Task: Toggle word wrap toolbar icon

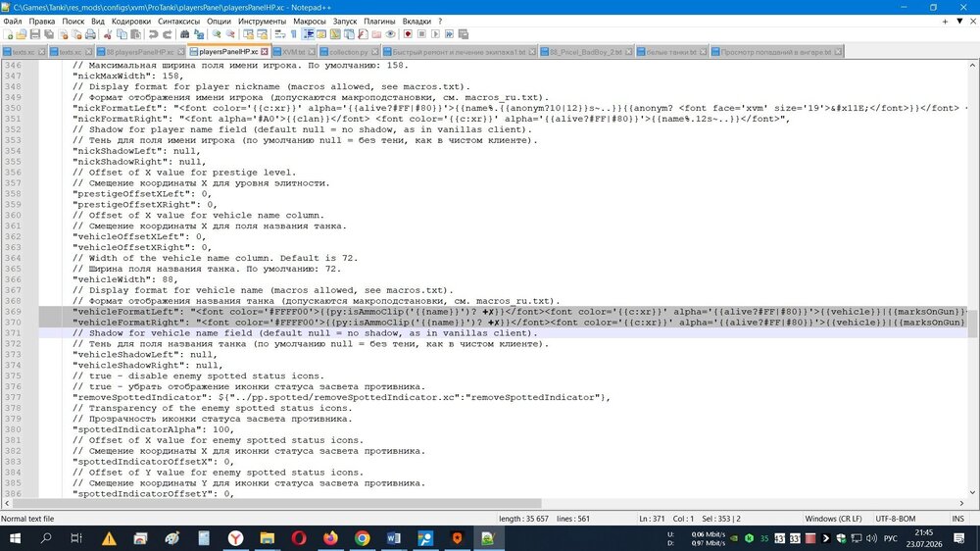Action: (x=280, y=34)
